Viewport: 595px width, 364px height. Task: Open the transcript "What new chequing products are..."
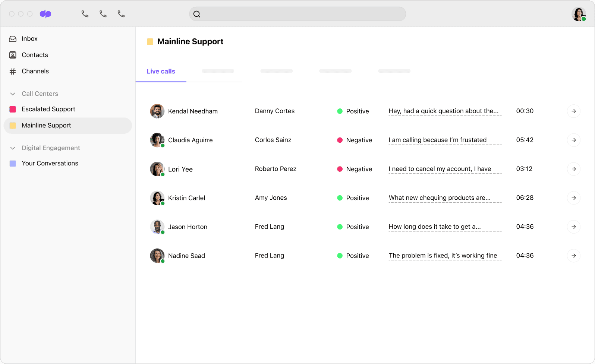440,198
